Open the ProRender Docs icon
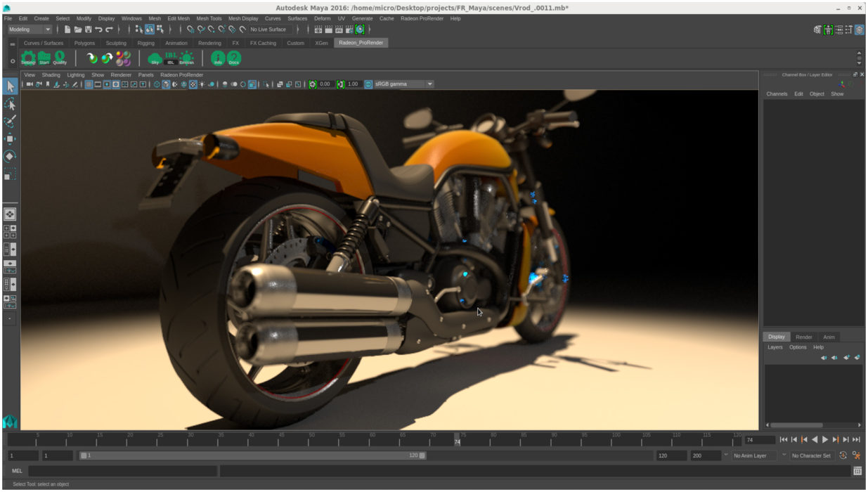This screenshot has width=868, height=492. pyautogui.click(x=234, y=58)
